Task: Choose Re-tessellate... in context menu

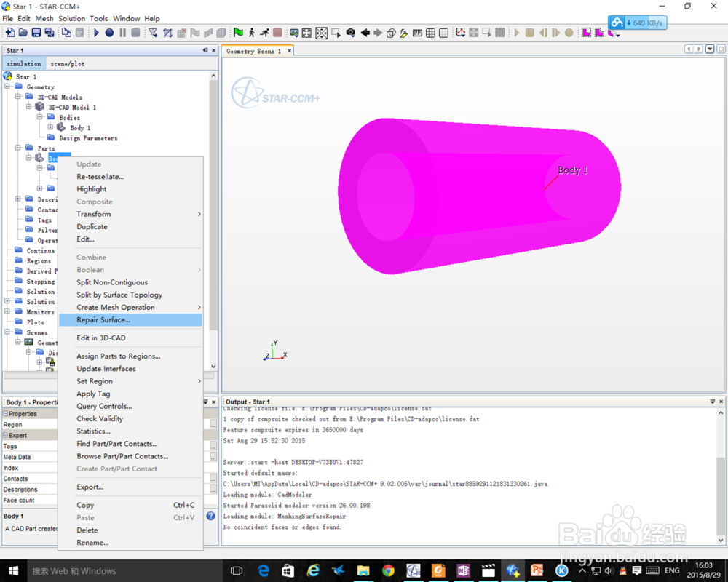Action: click(x=131, y=176)
